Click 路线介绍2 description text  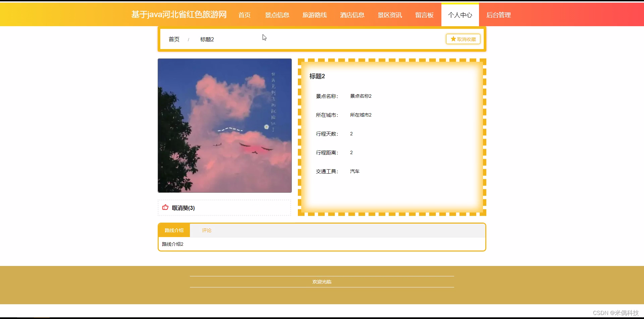coord(172,244)
